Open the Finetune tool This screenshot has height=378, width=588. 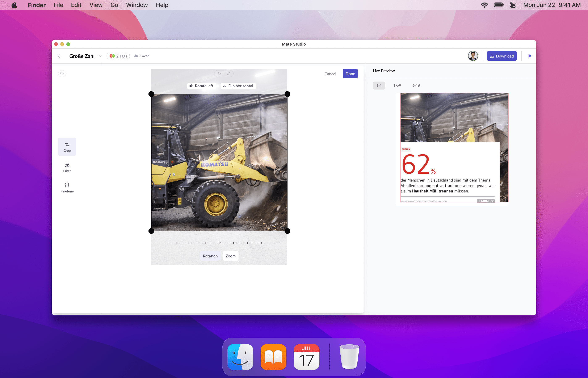coord(67,188)
